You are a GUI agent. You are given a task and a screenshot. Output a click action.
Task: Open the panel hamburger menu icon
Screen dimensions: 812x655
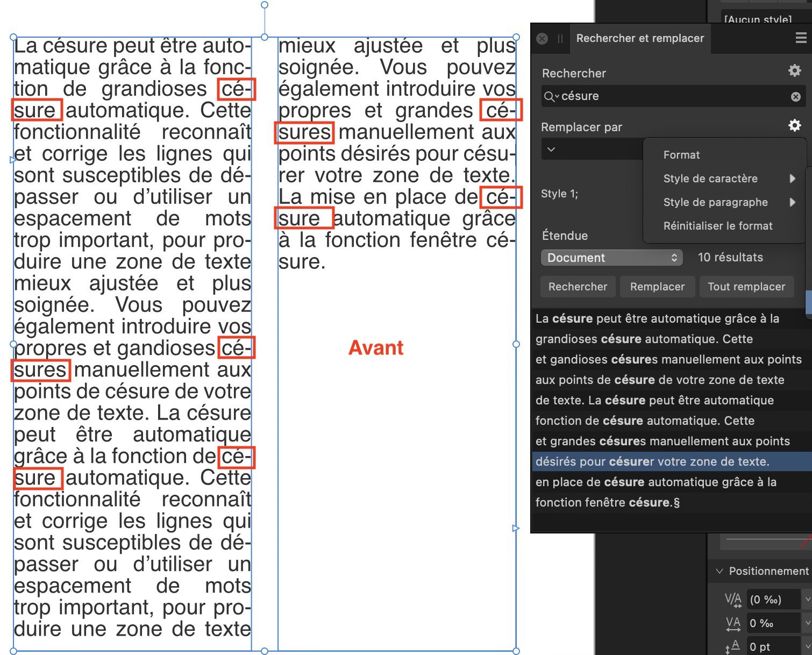[x=801, y=38]
